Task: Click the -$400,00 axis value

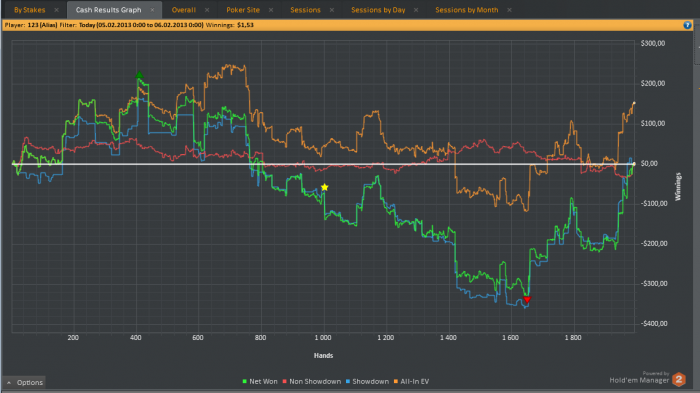Action: pos(654,323)
